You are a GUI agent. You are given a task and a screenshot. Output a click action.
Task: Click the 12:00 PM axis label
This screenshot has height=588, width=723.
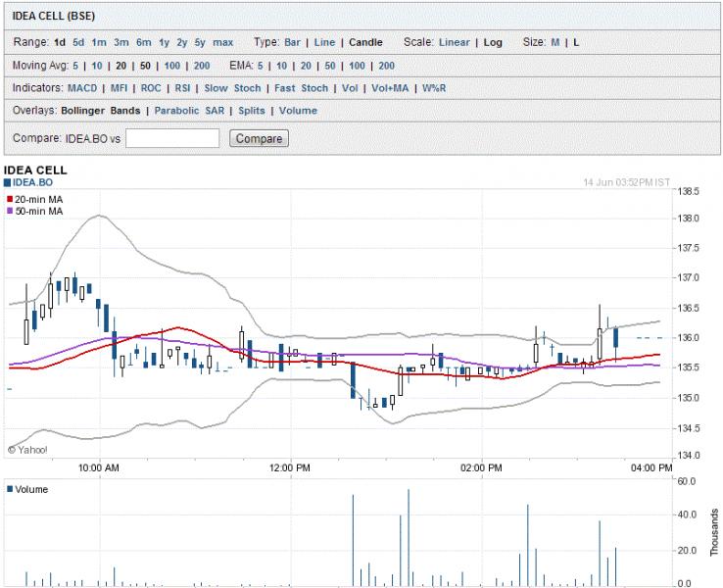290,467
